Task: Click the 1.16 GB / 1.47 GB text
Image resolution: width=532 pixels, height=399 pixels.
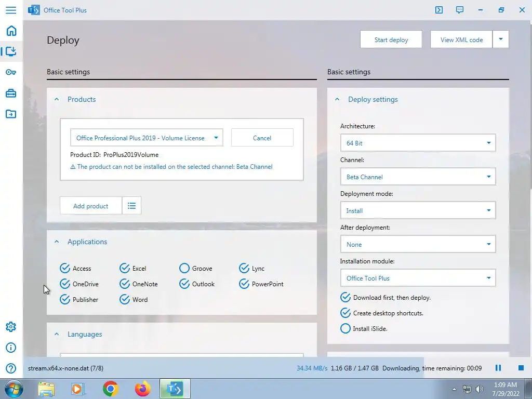Action: (x=354, y=368)
